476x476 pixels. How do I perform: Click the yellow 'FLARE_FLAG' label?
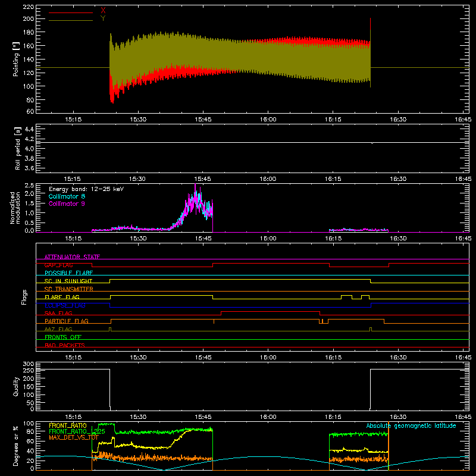coord(62,297)
